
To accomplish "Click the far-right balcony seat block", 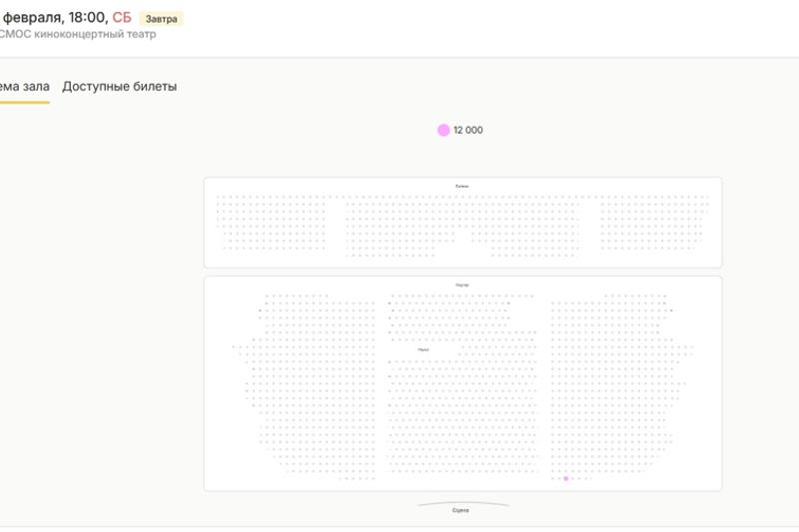I will point(653,222).
